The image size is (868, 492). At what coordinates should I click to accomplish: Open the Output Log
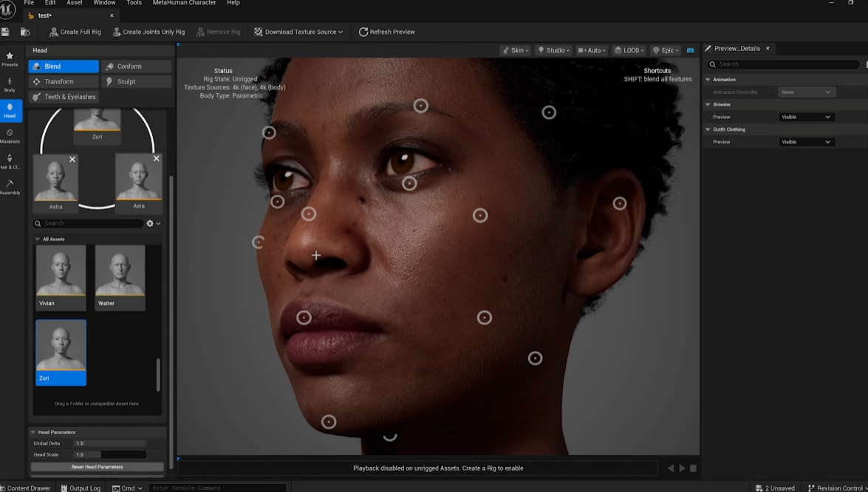tap(81, 488)
